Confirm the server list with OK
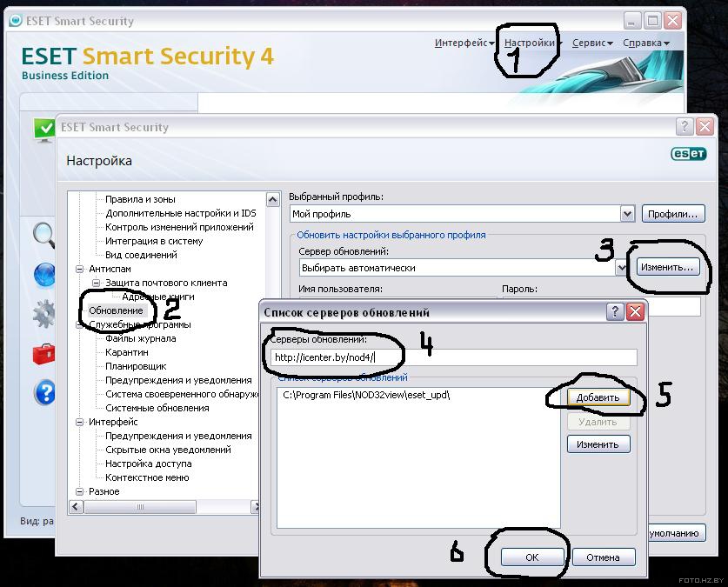This screenshot has width=728, height=587. click(x=532, y=557)
